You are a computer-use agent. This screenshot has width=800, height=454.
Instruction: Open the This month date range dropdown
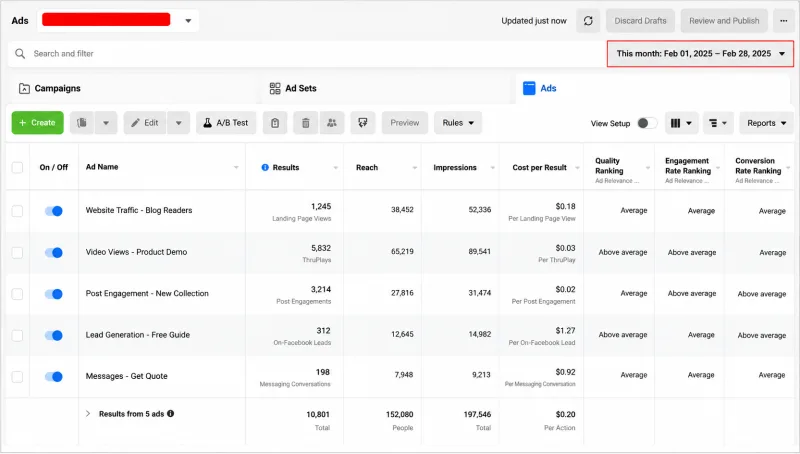(700, 54)
